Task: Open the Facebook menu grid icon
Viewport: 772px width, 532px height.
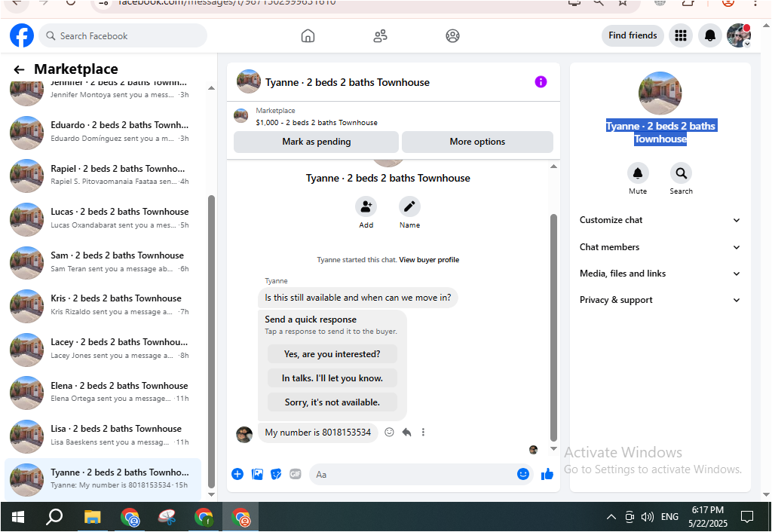Action: [x=681, y=35]
